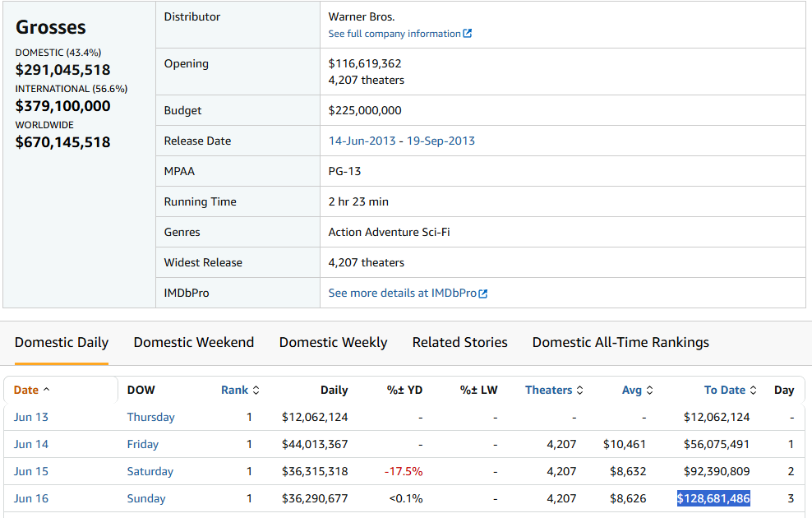The image size is (812, 518).
Task: Click the 2 hr 23 min running time
Action: (x=358, y=201)
